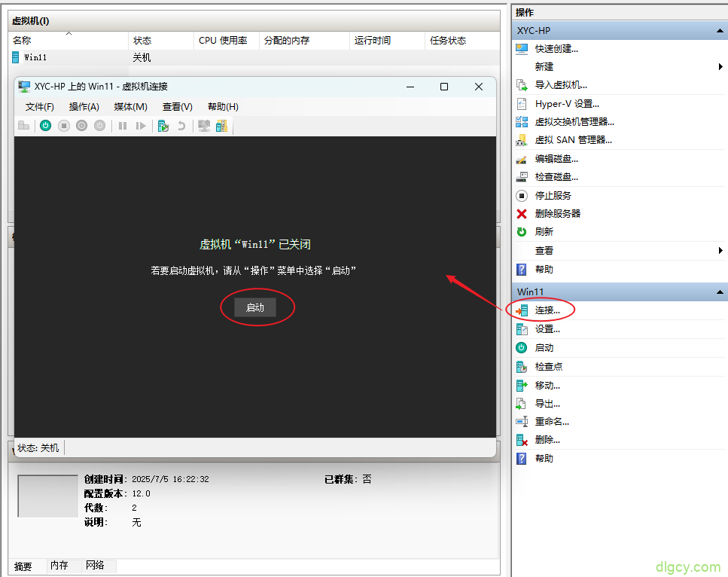Open the 媒体(M) menu
This screenshot has width=728, height=577.
130,107
